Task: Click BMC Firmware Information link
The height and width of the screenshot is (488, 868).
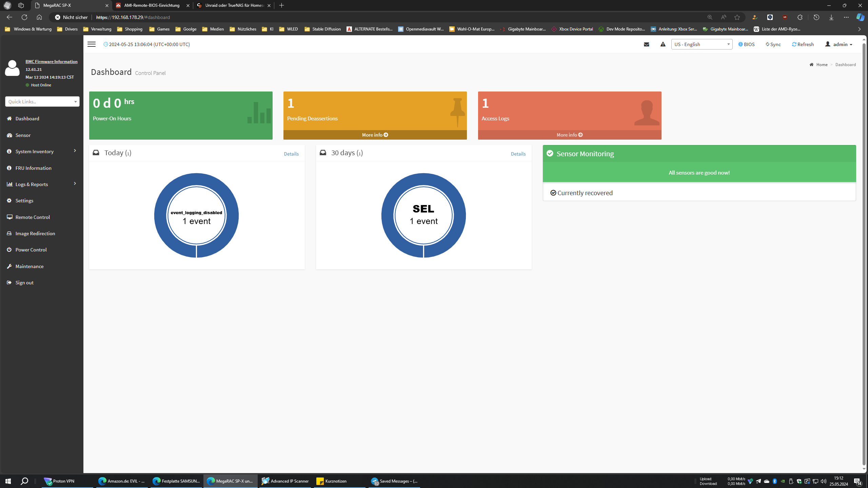Action: (52, 61)
